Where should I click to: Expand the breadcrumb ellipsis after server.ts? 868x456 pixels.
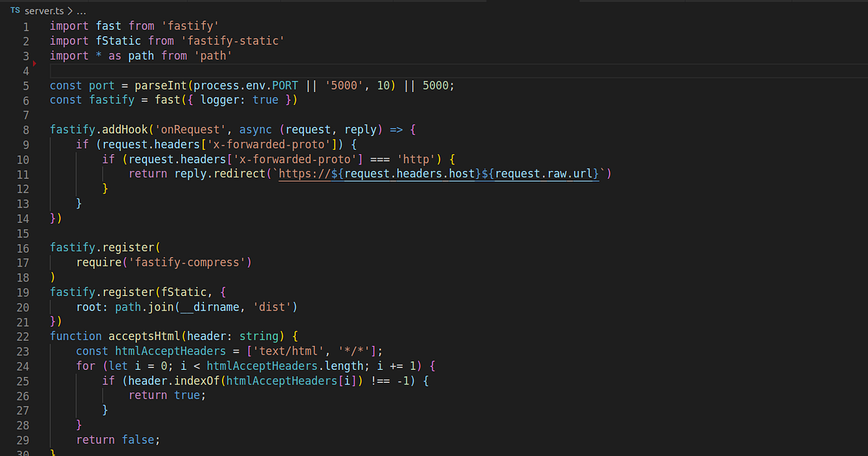click(80, 10)
